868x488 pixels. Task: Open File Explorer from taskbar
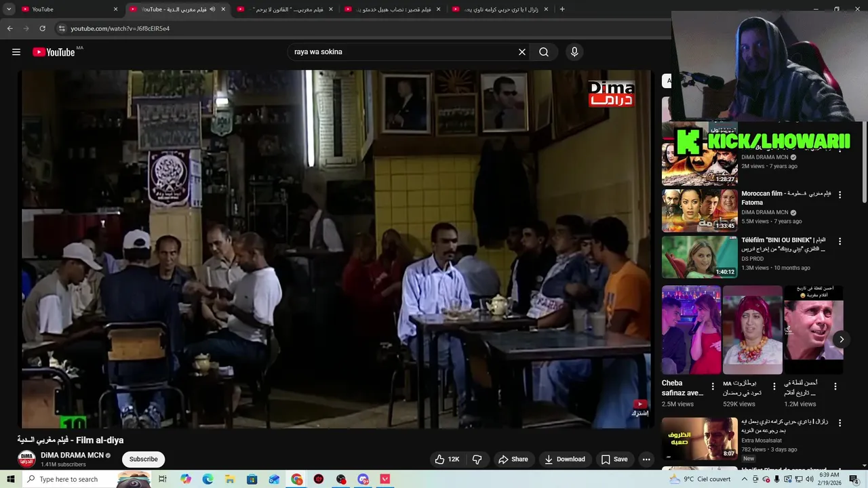pos(230,479)
